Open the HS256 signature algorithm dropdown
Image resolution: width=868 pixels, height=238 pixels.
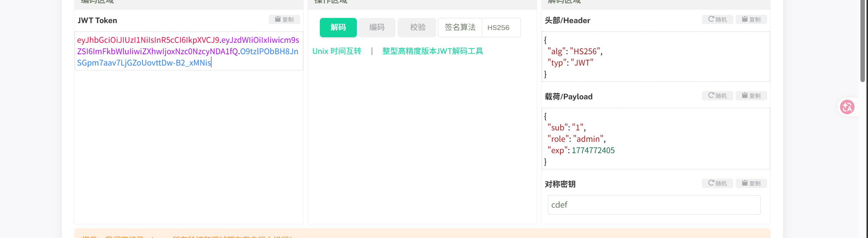(x=501, y=28)
